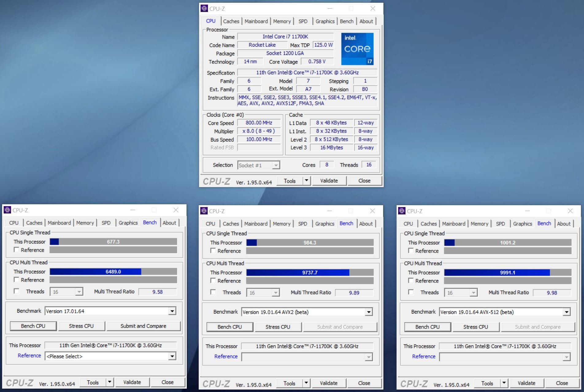Open Tools dropdown arrow in processor info window
The width and height of the screenshot is (584, 392).
tap(306, 181)
